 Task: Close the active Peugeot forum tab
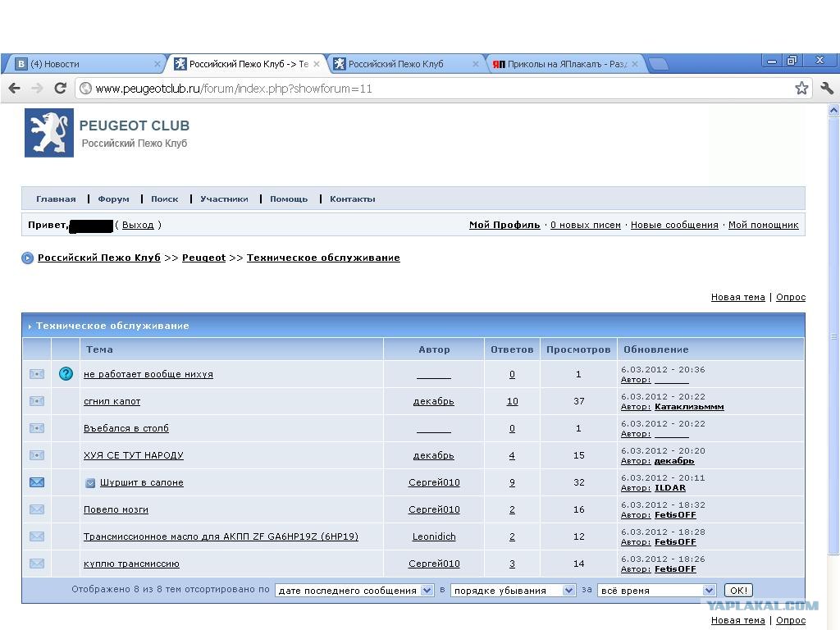(317, 64)
